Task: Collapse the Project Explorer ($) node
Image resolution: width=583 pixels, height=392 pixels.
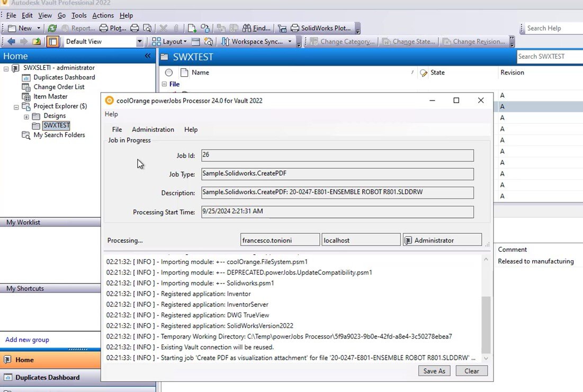Action: pyautogui.click(x=16, y=107)
